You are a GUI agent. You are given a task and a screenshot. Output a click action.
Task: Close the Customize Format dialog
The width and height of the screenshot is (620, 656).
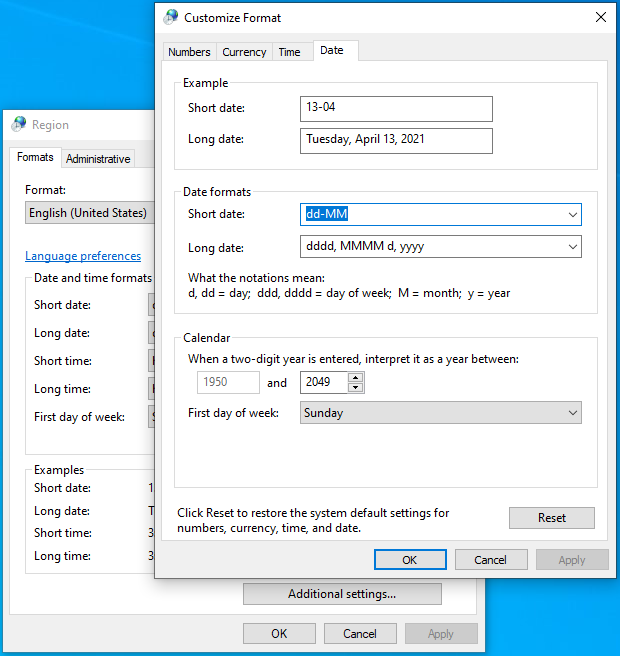point(601,17)
